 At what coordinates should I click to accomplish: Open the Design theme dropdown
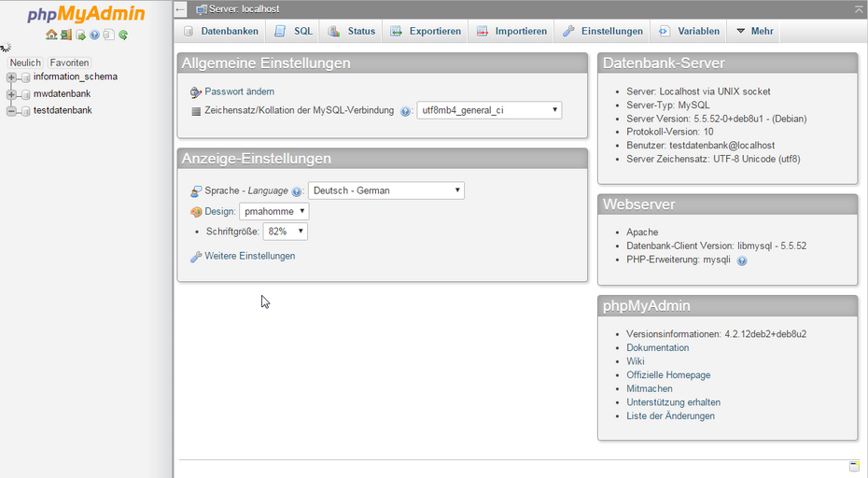[x=274, y=211]
